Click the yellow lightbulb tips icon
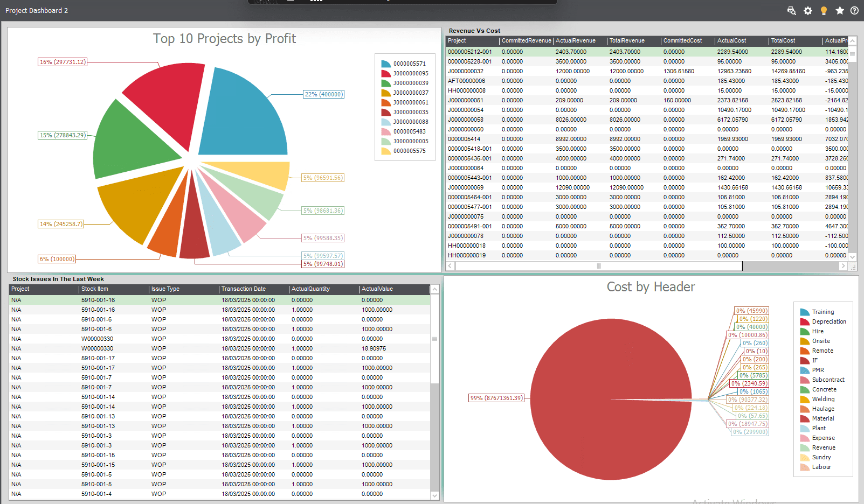 pos(824,11)
